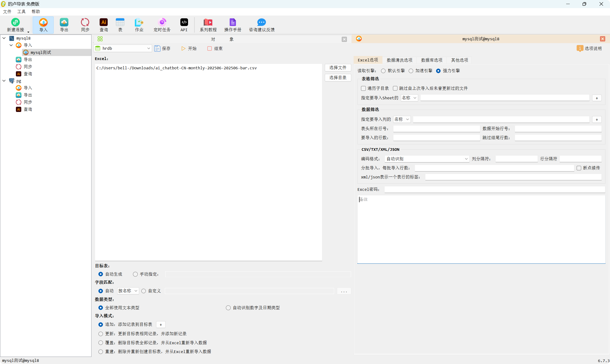The width and height of the screenshot is (610, 364).
Task: Open the 定时任务 scheduler icon
Action: click(162, 25)
